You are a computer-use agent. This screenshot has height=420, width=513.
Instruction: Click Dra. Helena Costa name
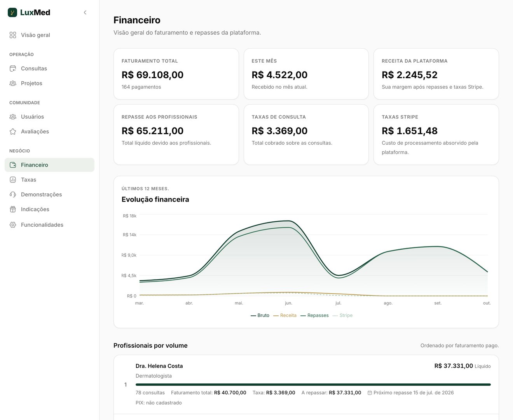(x=159, y=366)
